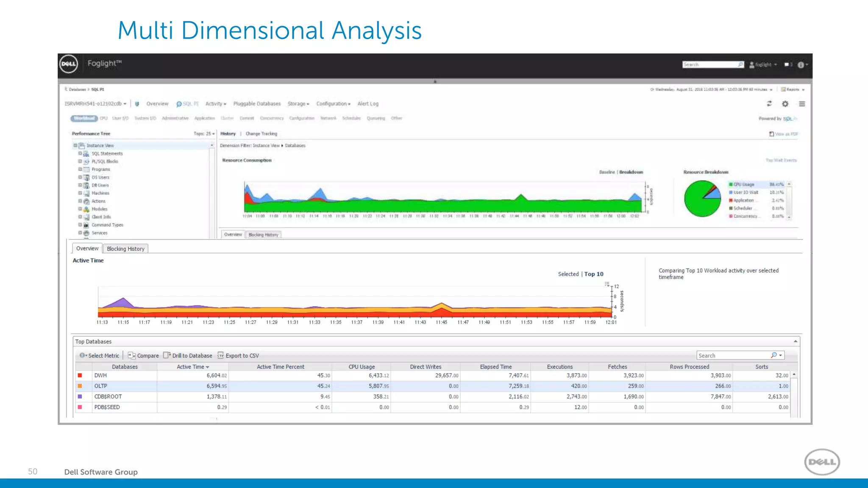Click the DB Users tree icon
The image size is (868, 488).
point(86,185)
